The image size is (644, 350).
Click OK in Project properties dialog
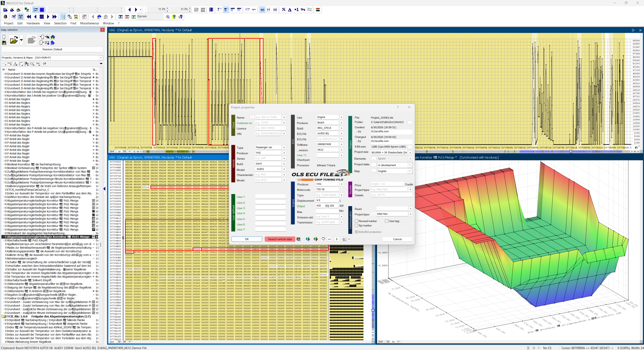click(x=247, y=239)
